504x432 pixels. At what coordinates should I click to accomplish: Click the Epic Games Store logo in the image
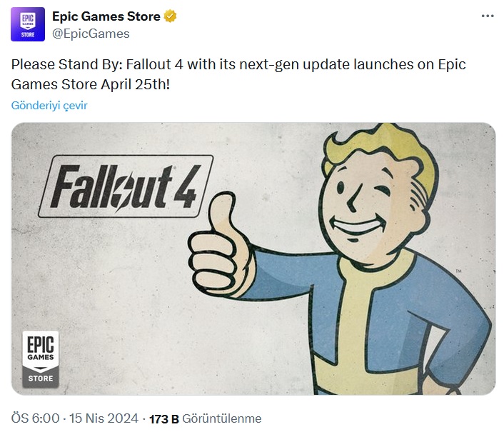[x=41, y=359]
